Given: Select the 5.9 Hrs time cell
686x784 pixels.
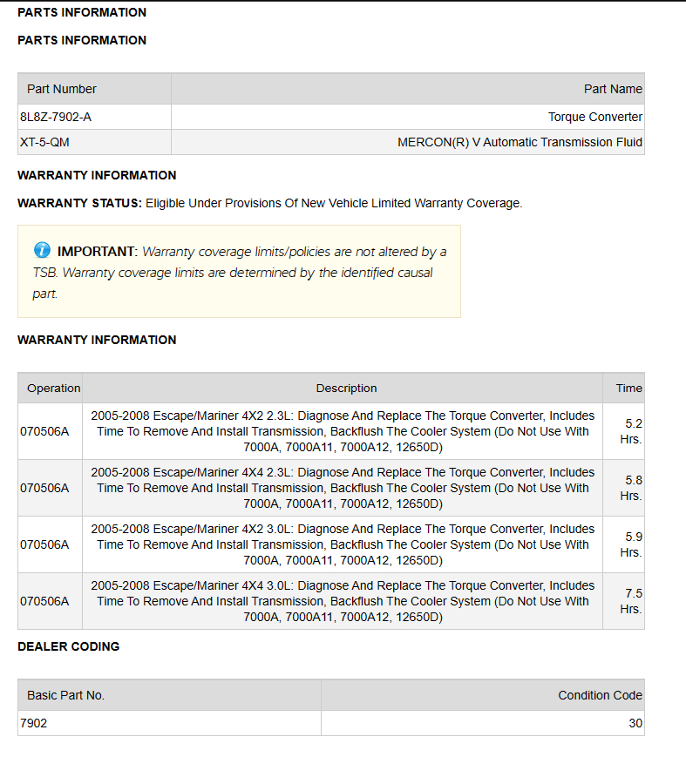Looking at the screenshot, I should click(x=631, y=544).
